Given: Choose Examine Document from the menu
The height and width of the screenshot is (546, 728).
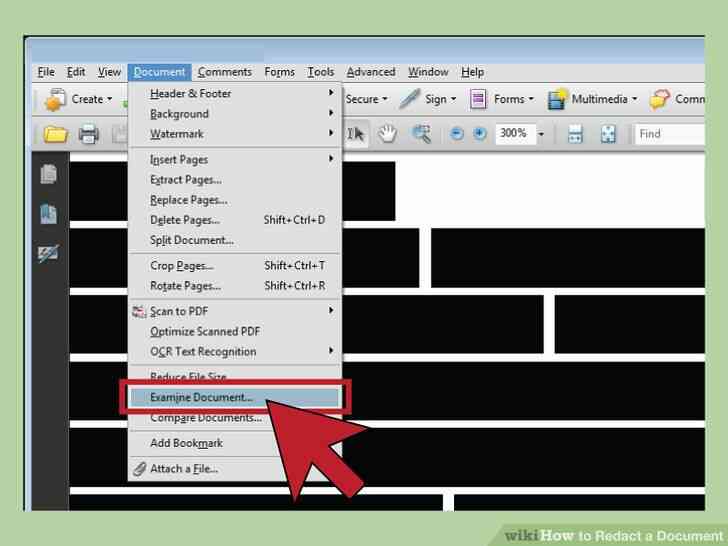Looking at the screenshot, I should [201, 397].
